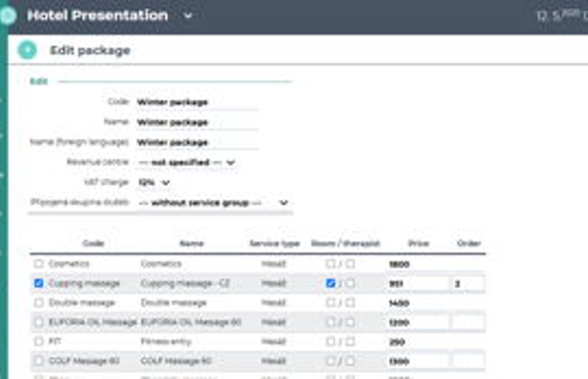Screen dimensions: 588x379
Task: Click the Edit section label
Action: pyautogui.click(x=39, y=82)
